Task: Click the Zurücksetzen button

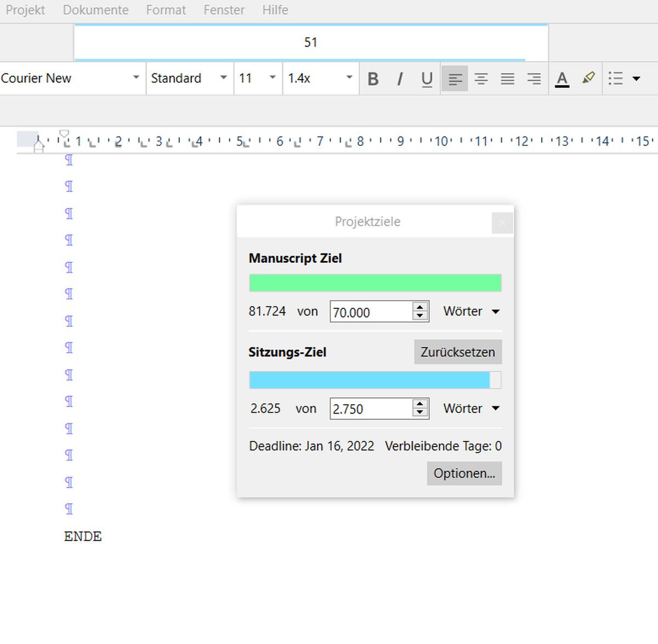Action: 457,352
